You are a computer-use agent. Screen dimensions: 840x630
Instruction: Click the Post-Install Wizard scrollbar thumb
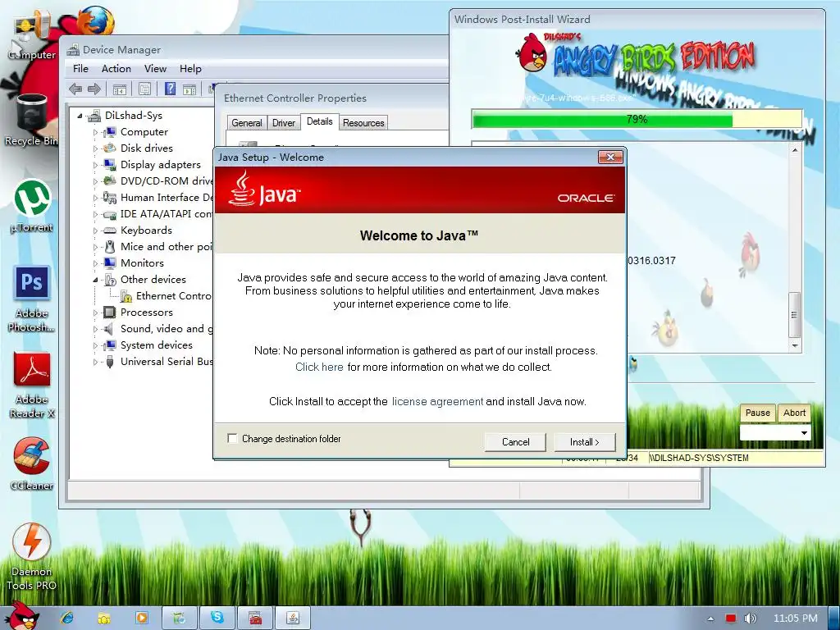794,314
